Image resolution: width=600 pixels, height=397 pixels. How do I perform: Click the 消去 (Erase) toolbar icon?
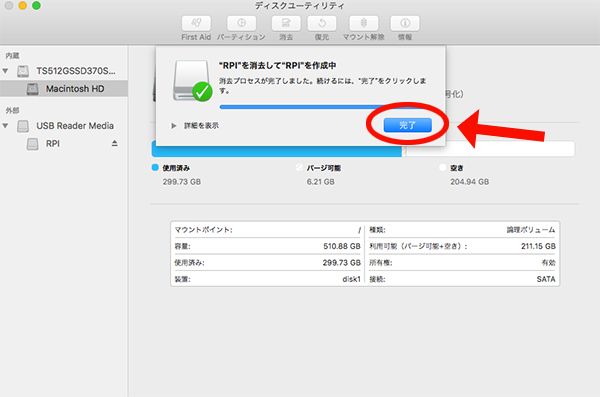pos(286,23)
